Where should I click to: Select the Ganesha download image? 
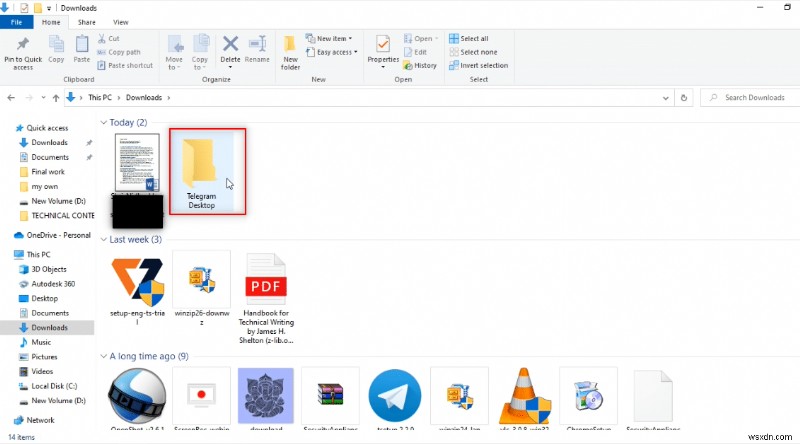click(266, 398)
